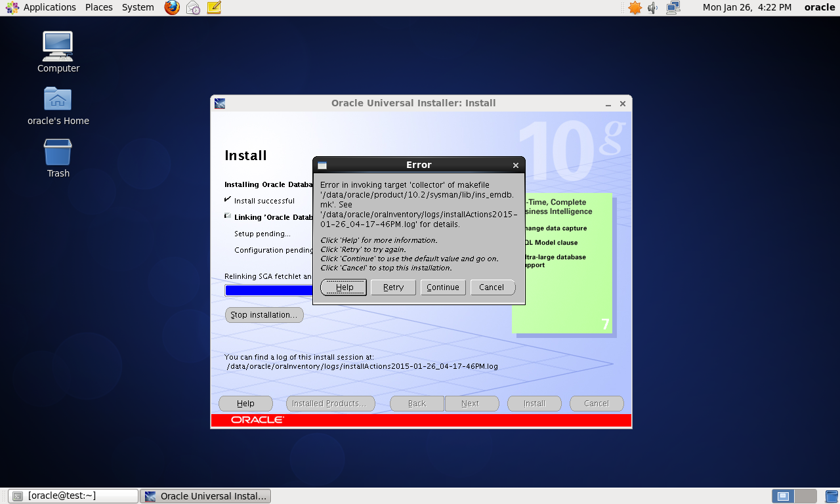Switch to the first workspace

[x=783, y=496]
